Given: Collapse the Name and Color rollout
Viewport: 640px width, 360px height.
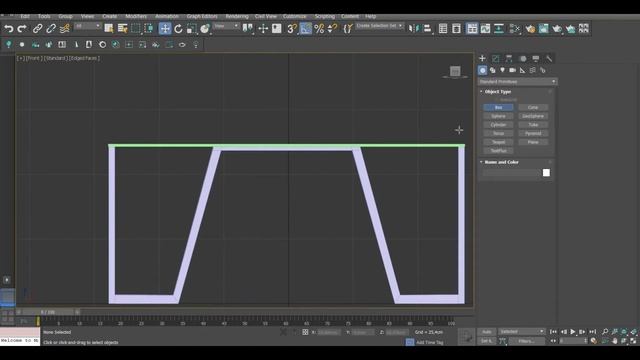Looking at the screenshot, I should (501, 162).
